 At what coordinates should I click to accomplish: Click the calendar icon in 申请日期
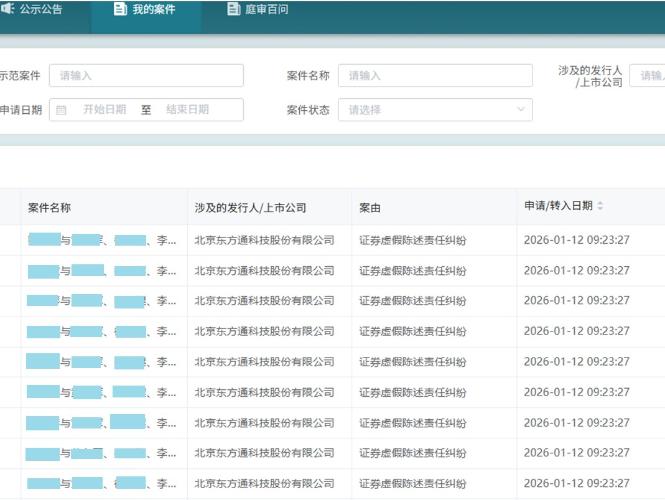click(61, 110)
